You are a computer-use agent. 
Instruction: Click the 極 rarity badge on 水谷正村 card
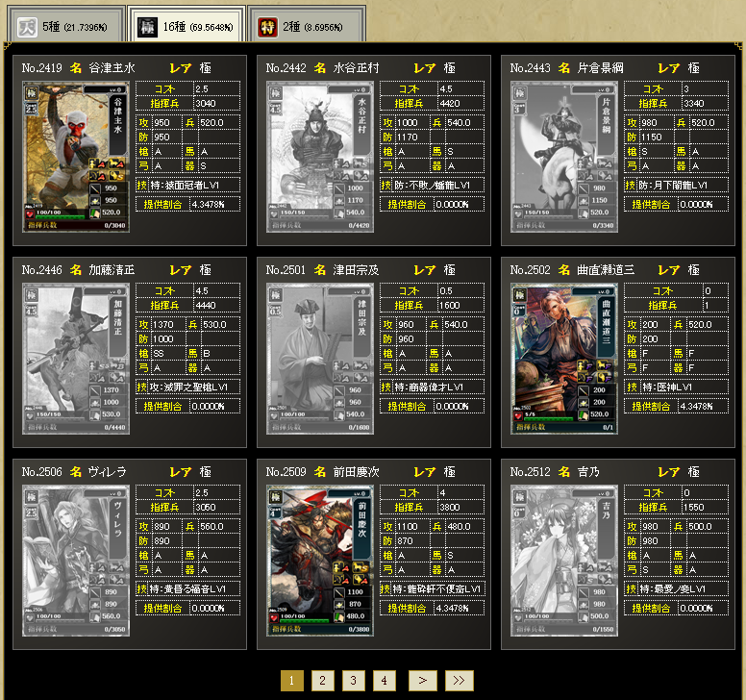[x=276, y=93]
